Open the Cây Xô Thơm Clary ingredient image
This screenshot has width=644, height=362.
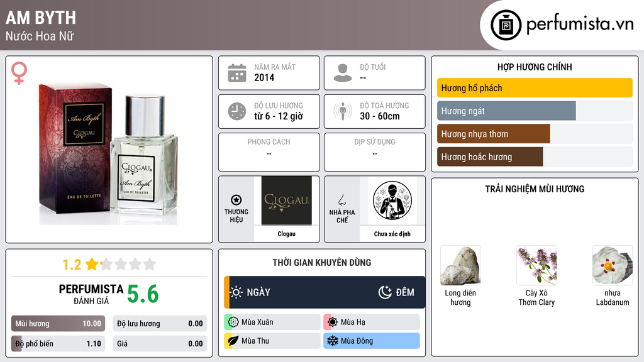coord(536,266)
